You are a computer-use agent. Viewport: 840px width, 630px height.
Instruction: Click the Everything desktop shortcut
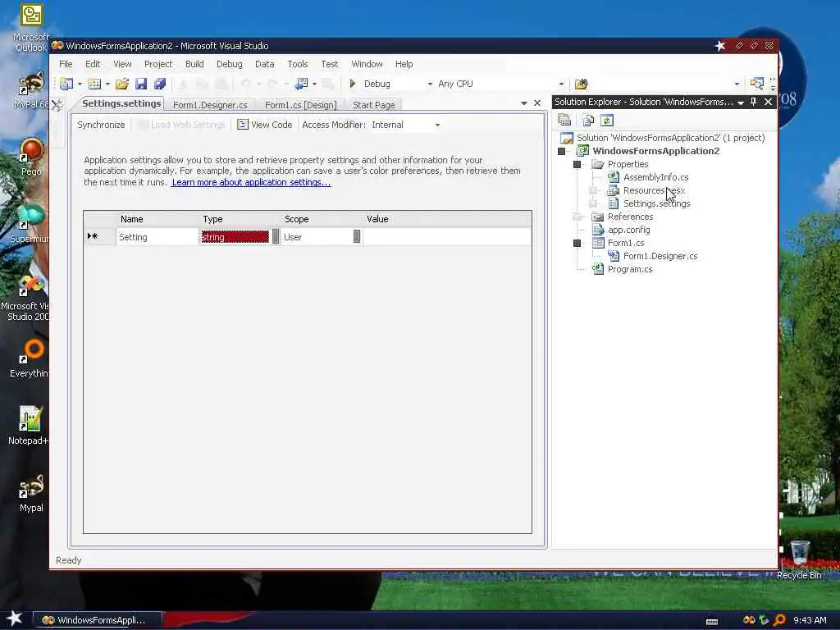click(x=30, y=358)
